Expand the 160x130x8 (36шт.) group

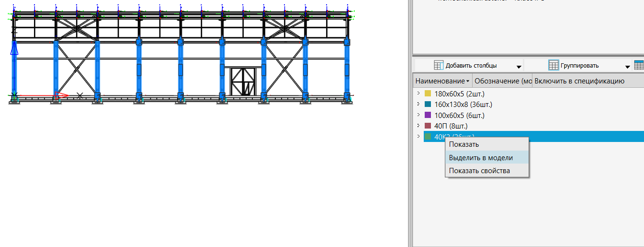point(418,104)
